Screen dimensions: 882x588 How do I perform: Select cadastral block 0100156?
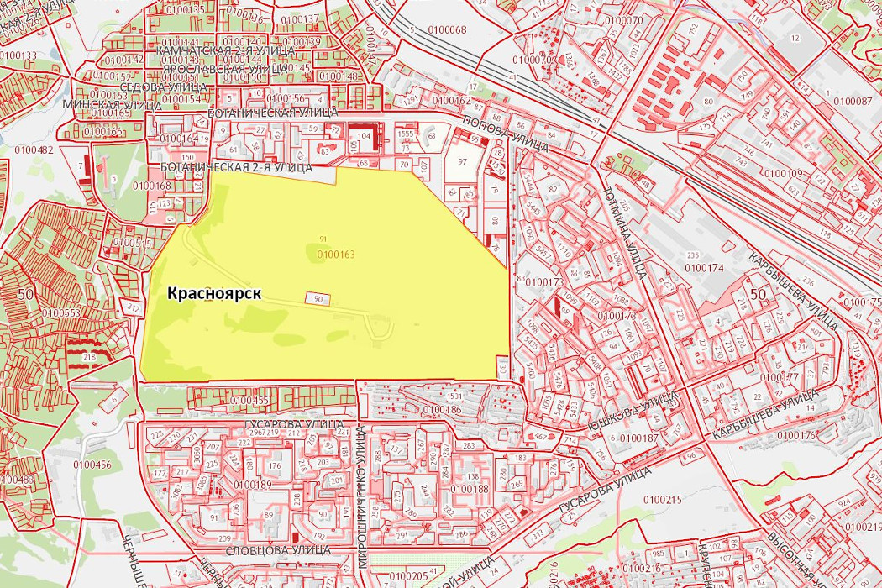pos(286,98)
